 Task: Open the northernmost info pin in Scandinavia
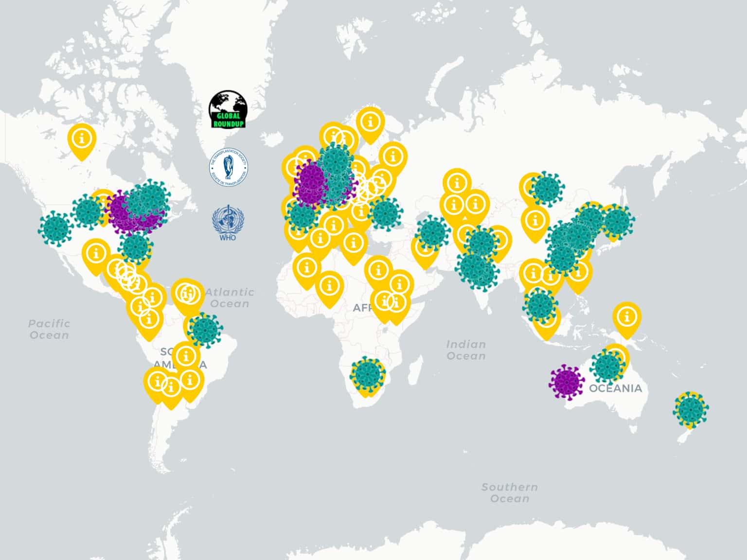[371, 122]
